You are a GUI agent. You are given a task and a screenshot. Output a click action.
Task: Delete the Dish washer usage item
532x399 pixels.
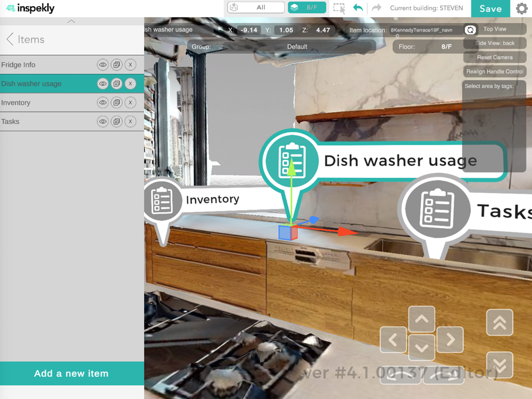pos(130,84)
